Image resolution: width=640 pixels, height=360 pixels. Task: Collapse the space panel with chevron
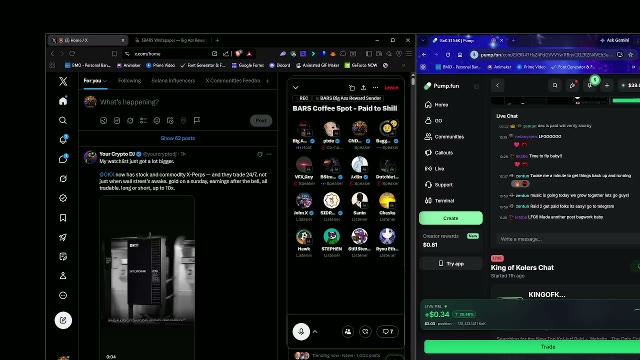point(296,87)
